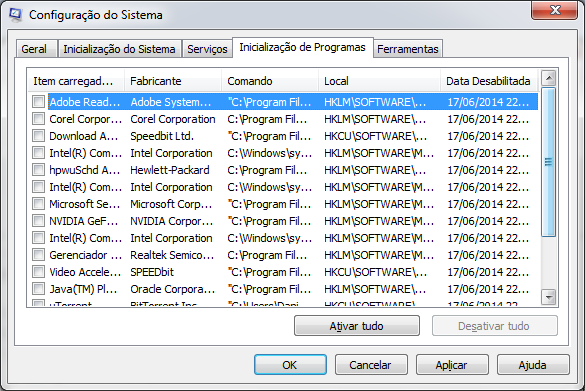Select the Speedbit Ltd. manufacturer cell
Viewport: 585px width, 391px height.
coord(162,136)
